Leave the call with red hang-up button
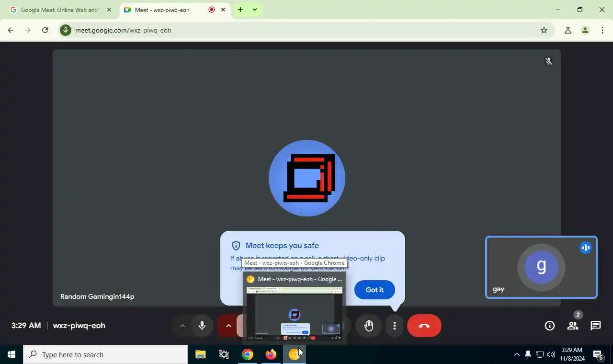Image resolution: width=613 pixels, height=364 pixels. pyautogui.click(x=424, y=326)
